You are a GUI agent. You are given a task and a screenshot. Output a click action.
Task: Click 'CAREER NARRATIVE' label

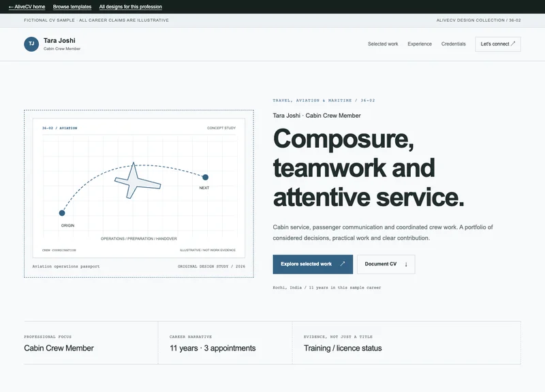tap(191, 337)
